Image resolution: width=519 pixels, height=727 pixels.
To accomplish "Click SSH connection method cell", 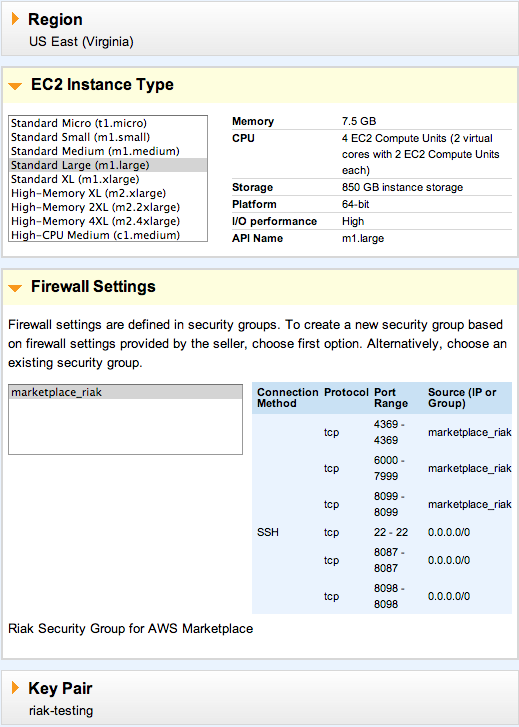I will click(x=268, y=532).
